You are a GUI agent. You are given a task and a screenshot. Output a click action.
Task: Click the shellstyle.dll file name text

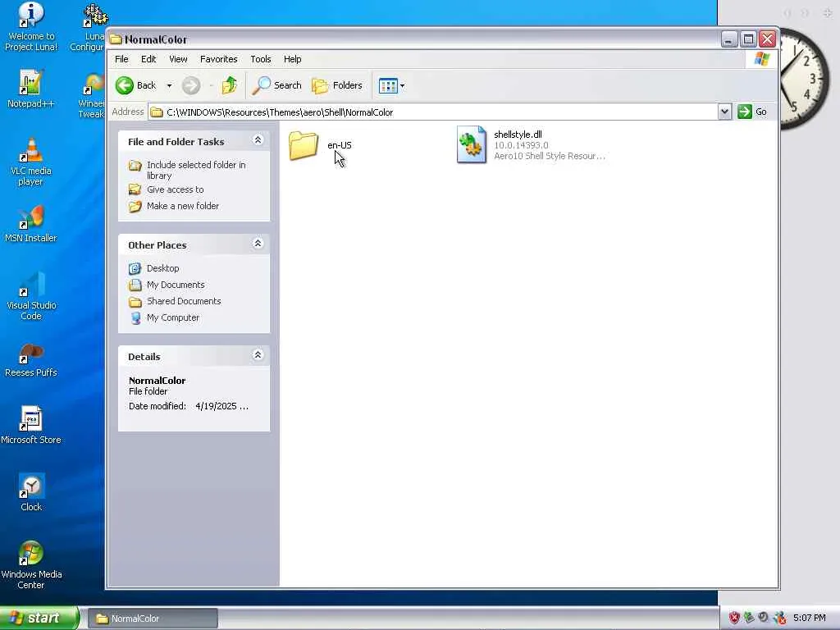pyautogui.click(x=518, y=135)
